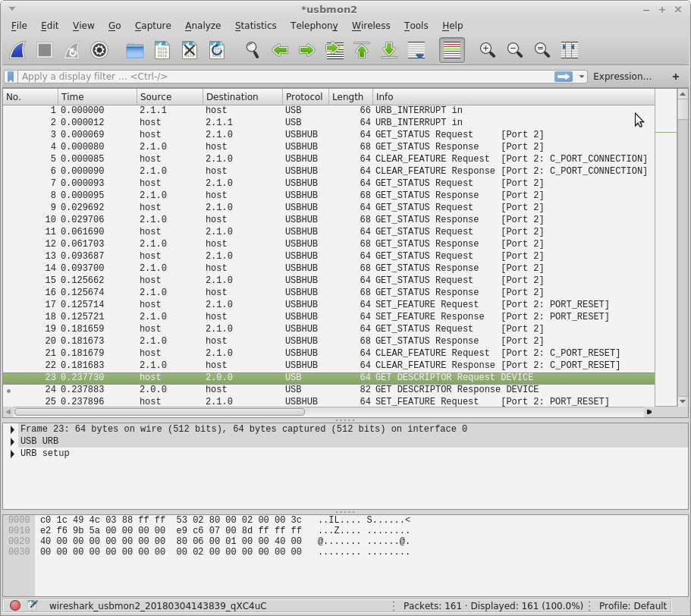
Task: Jump to the last packet
Action: click(389, 50)
